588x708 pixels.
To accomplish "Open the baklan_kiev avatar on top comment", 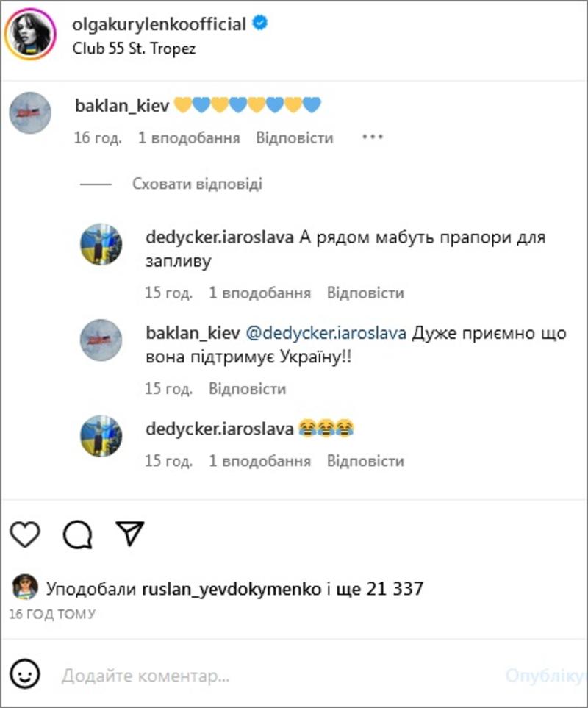I will click(x=30, y=113).
